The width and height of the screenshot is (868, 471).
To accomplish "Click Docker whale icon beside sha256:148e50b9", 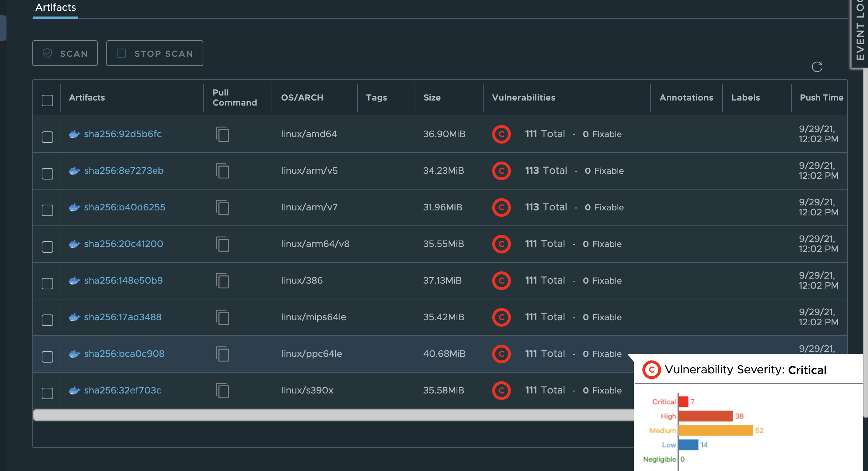I will [74, 281].
